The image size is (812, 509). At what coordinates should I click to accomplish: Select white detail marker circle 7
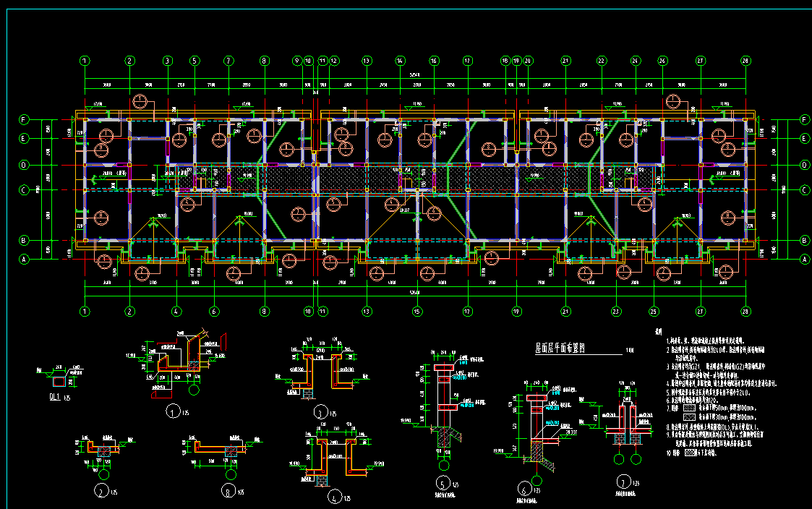(x=623, y=482)
